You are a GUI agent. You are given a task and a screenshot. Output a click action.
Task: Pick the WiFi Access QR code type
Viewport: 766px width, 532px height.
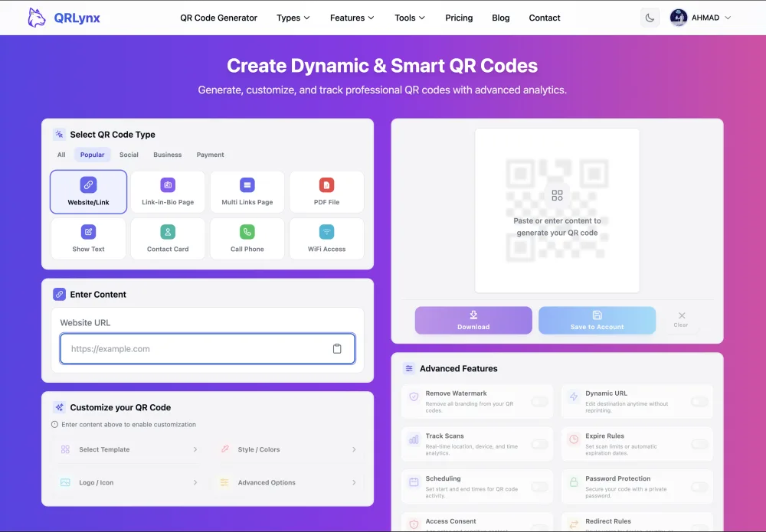(326, 238)
